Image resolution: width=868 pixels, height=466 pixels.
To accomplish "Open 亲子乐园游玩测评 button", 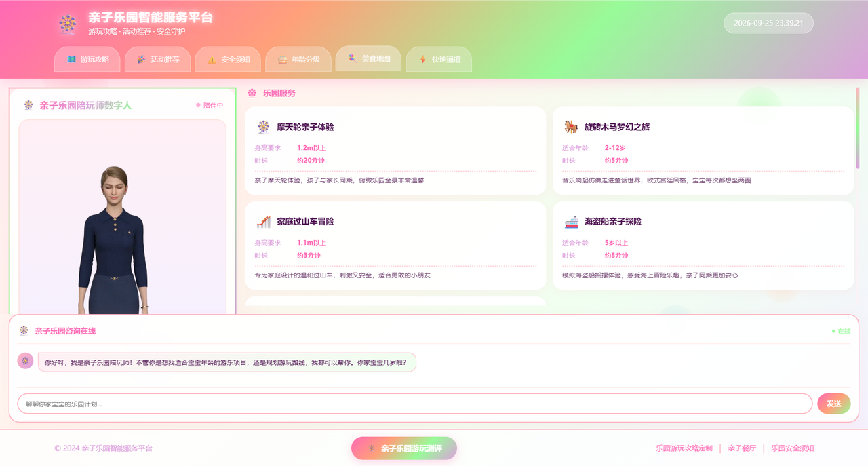I will click(404, 448).
